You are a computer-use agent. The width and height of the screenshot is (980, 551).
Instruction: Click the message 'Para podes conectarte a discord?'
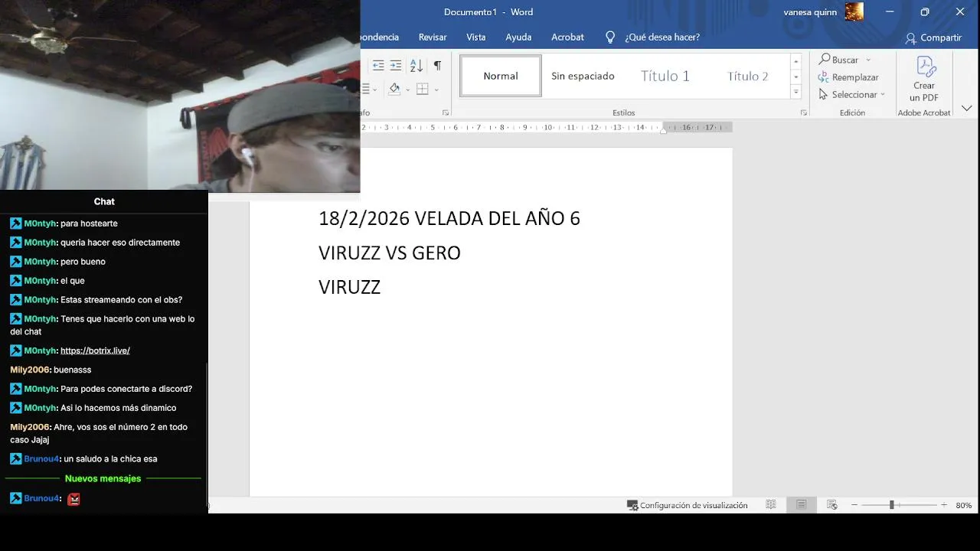point(126,389)
